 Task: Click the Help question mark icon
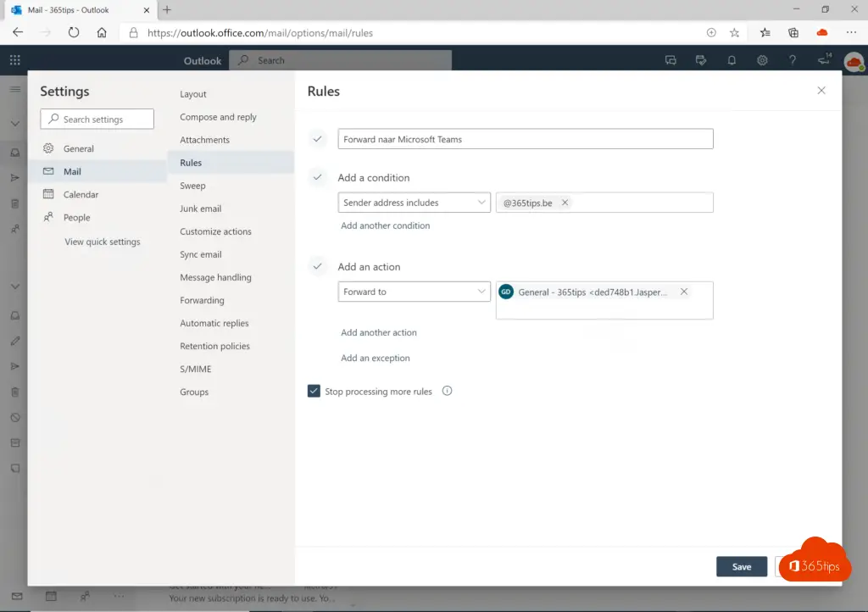pyautogui.click(x=793, y=60)
